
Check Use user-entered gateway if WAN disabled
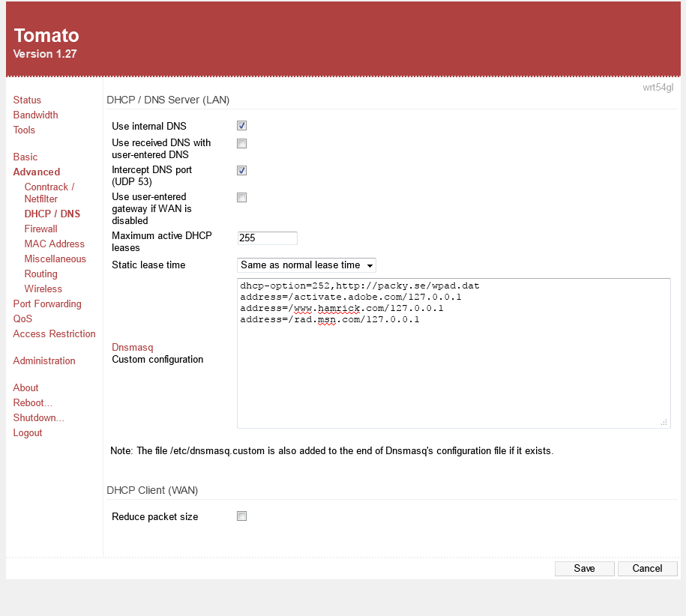pos(241,198)
